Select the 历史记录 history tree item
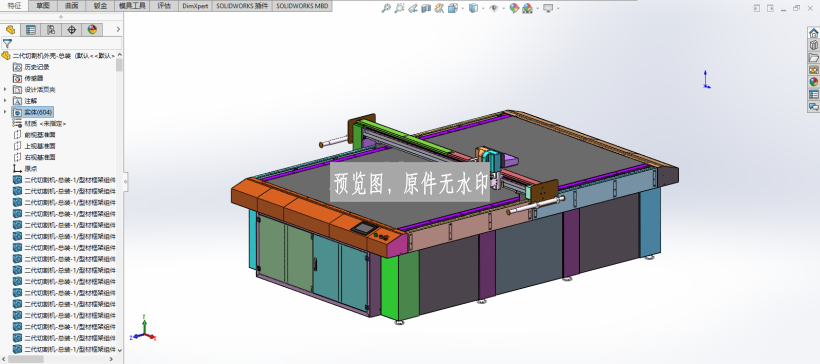This screenshot has width=820, height=364. (37, 67)
